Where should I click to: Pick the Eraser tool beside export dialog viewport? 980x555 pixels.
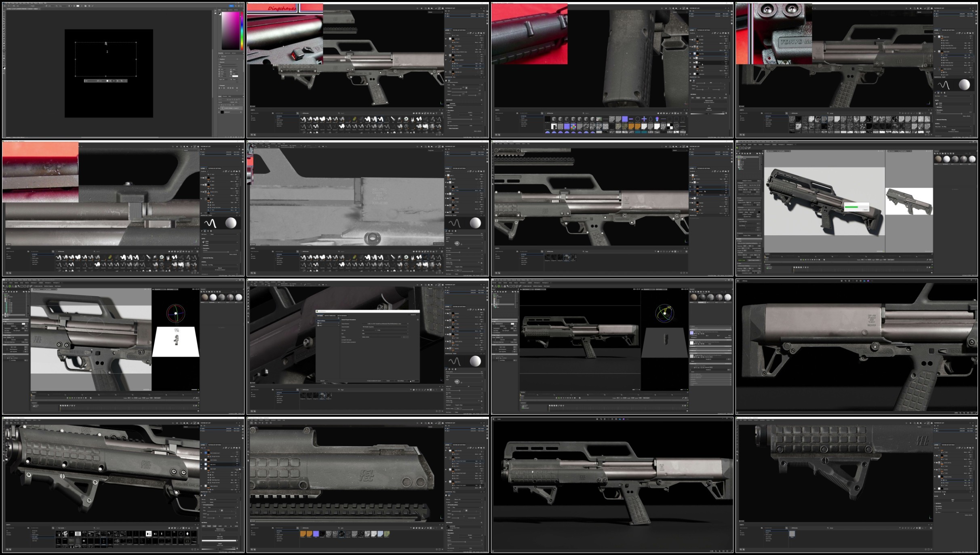[248, 291]
